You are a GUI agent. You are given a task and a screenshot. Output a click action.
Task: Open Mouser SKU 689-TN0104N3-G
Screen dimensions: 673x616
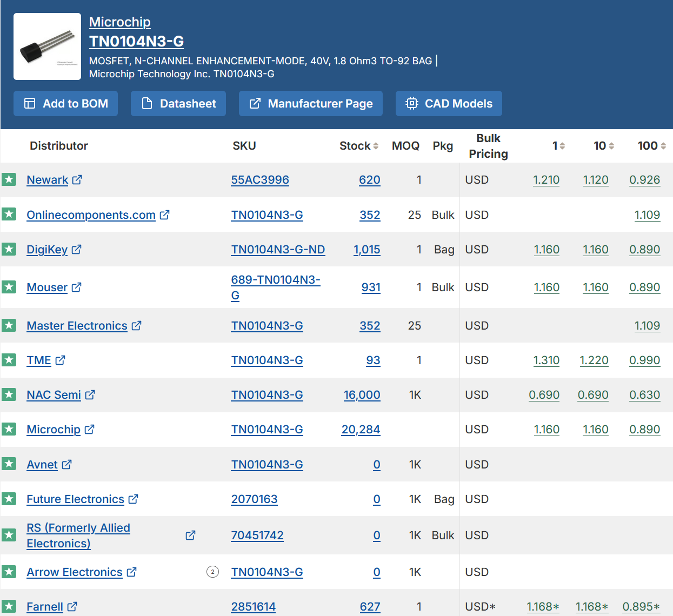pyautogui.click(x=276, y=287)
